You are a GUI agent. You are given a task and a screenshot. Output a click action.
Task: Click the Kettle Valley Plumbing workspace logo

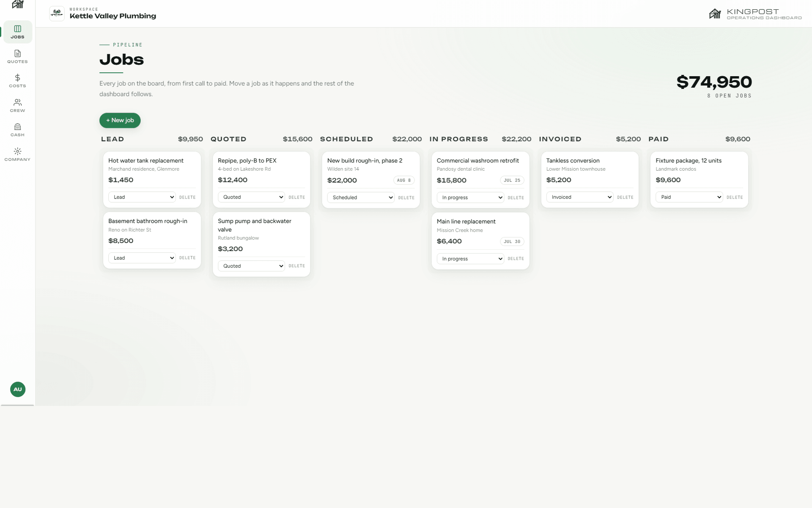tap(57, 14)
